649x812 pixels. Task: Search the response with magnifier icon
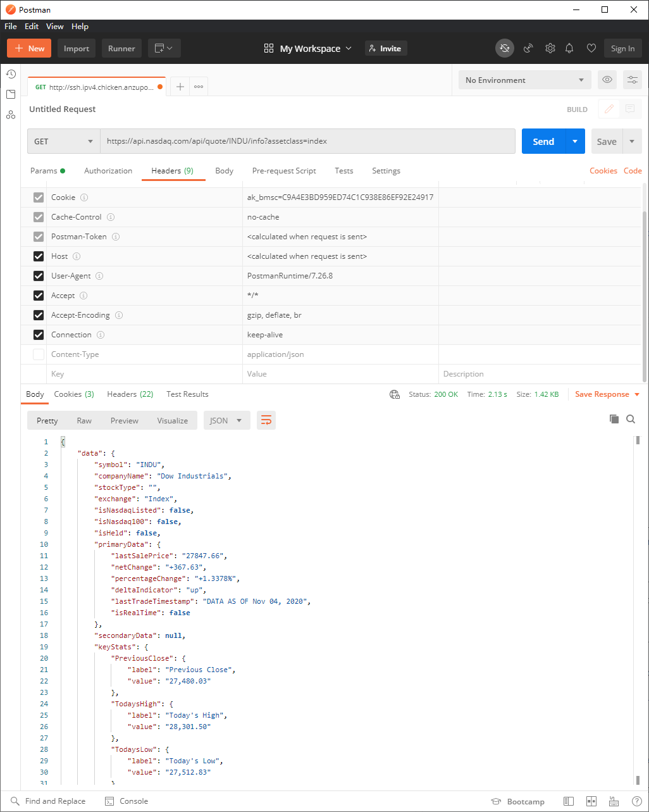pyautogui.click(x=631, y=419)
